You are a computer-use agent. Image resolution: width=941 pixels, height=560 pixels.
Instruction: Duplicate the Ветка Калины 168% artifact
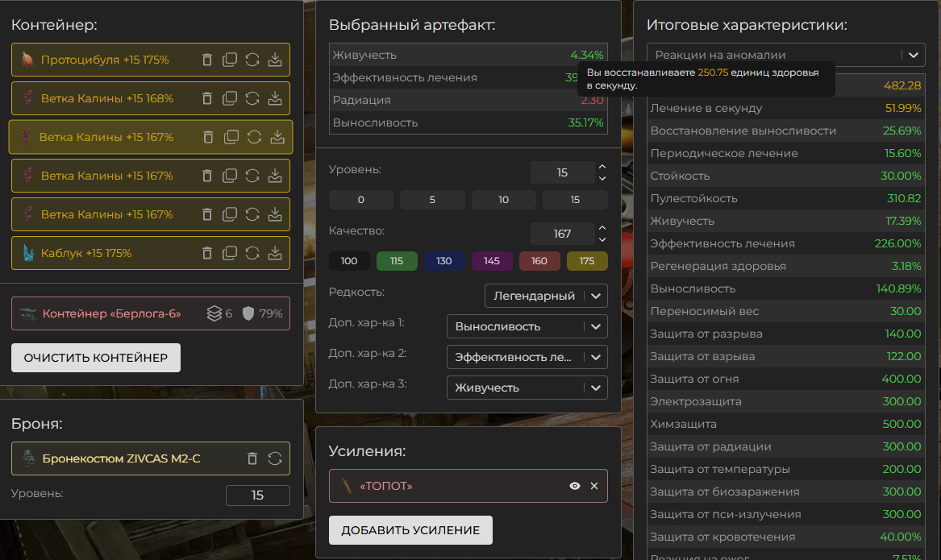coord(230,98)
